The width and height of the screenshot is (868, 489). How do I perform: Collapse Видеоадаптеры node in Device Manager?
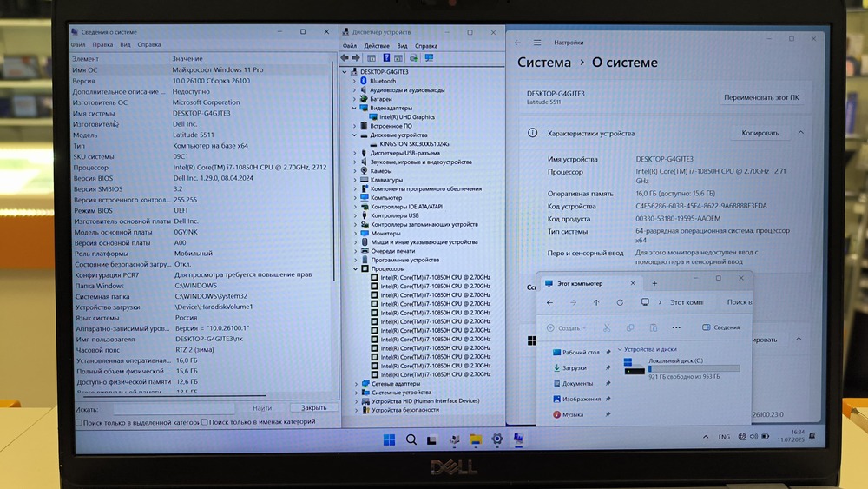point(355,108)
